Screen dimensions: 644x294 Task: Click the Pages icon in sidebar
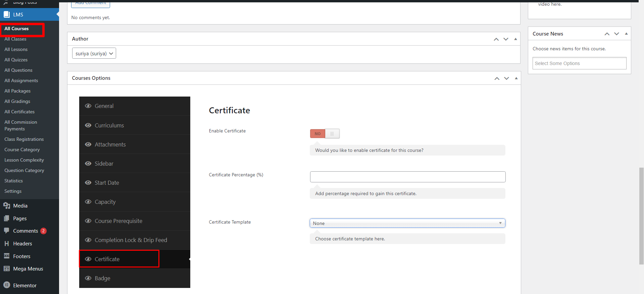click(x=7, y=218)
